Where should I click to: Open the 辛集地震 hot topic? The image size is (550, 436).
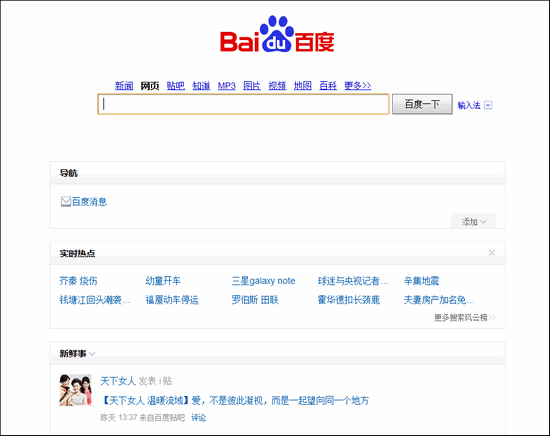tap(421, 281)
